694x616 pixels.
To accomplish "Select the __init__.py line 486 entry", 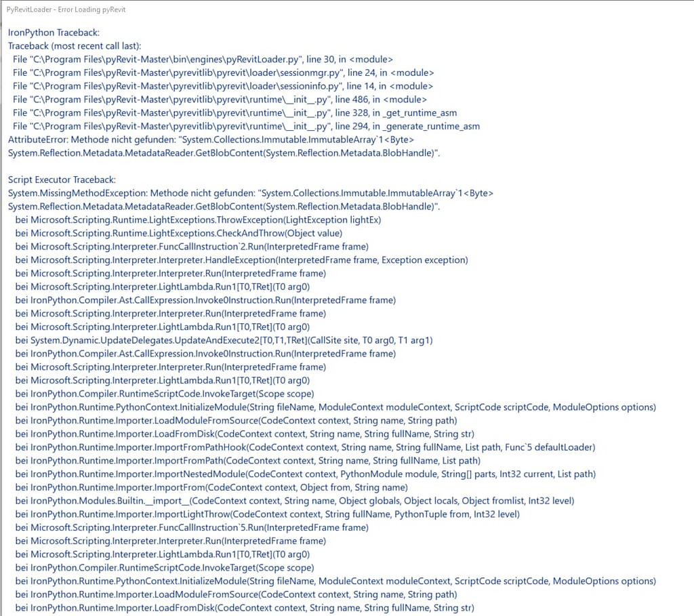I will pyautogui.click(x=220, y=99).
